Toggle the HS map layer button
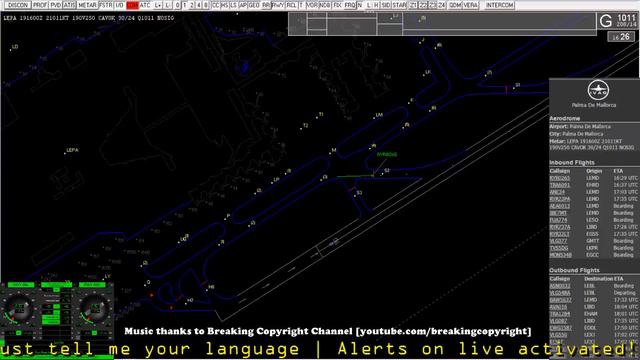This screenshot has height=360, width=640. pos(225,5)
